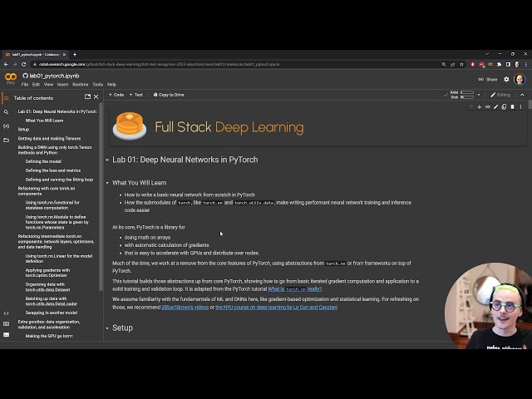Reload the page with refresh icon
Viewport: 532px width, 399px height.
[x=24, y=64]
